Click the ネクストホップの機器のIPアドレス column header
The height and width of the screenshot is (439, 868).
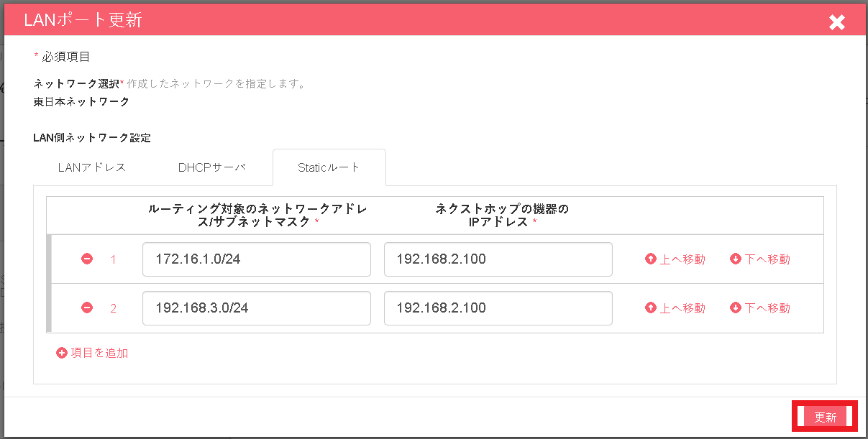[x=502, y=216]
